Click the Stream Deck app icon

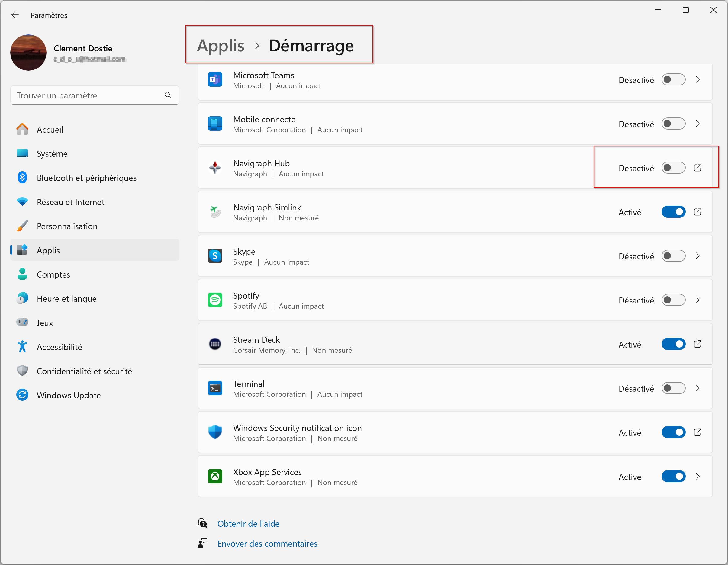[x=215, y=344]
